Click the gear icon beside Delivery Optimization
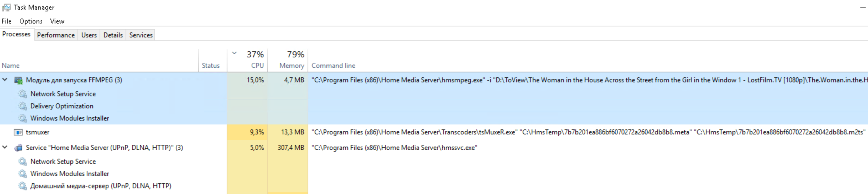 [23, 106]
